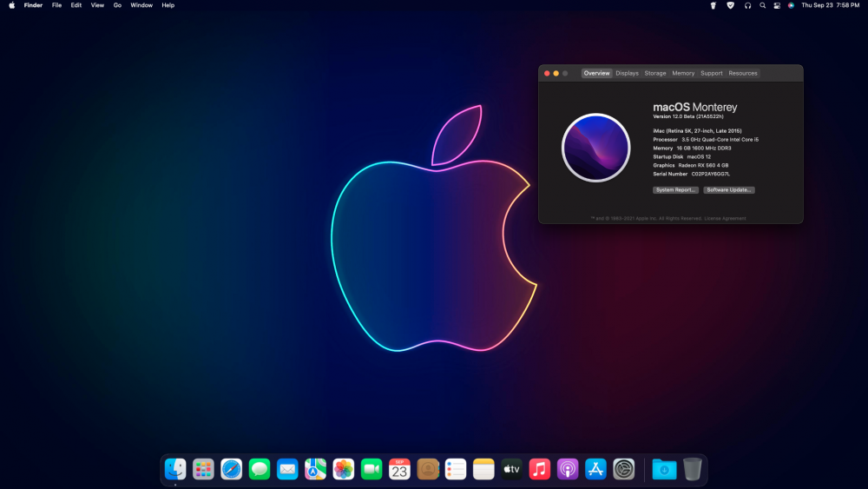The height and width of the screenshot is (489, 868).
Task: Click the headphones icon in menu bar
Action: (748, 5)
